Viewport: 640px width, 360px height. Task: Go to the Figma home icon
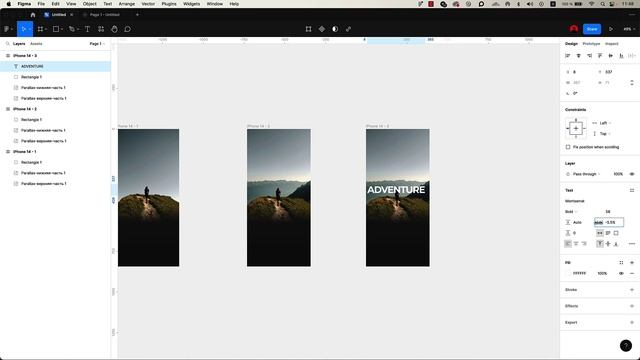click(33, 15)
